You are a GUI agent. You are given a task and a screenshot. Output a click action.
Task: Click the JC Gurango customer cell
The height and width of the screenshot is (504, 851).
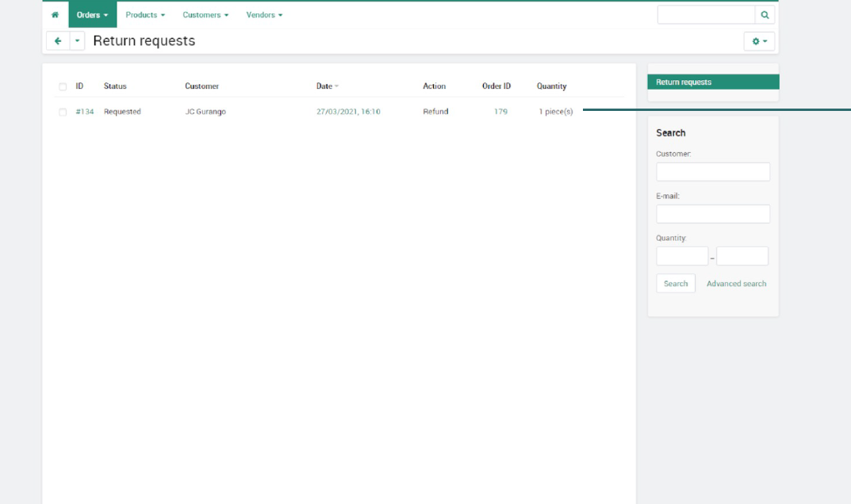click(x=205, y=111)
